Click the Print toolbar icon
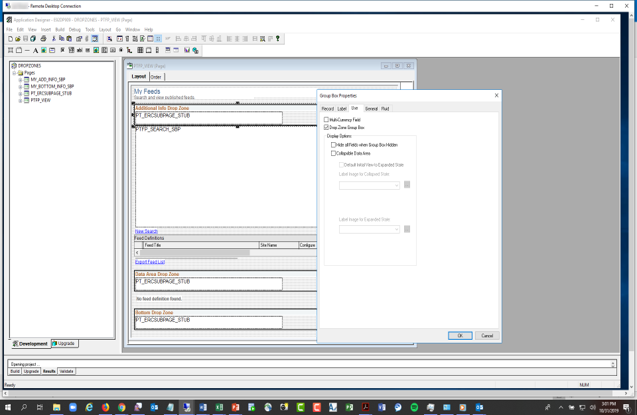This screenshot has height=415, width=637. [43, 39]
